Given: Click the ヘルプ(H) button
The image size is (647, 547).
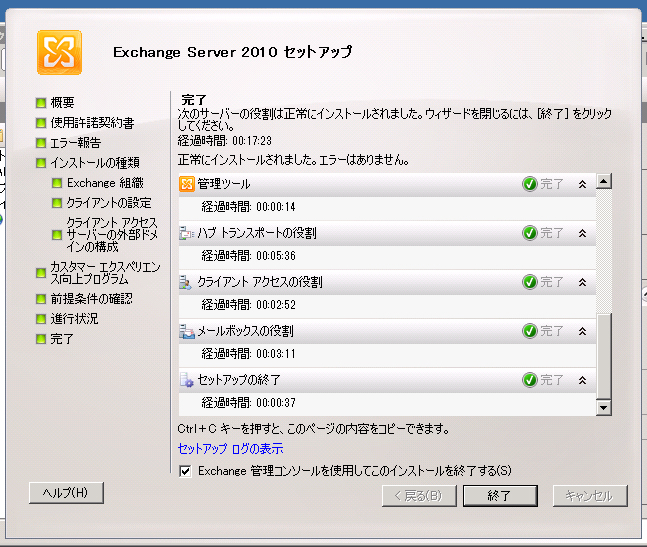Looking at the screenshot, I should point(66,493).
